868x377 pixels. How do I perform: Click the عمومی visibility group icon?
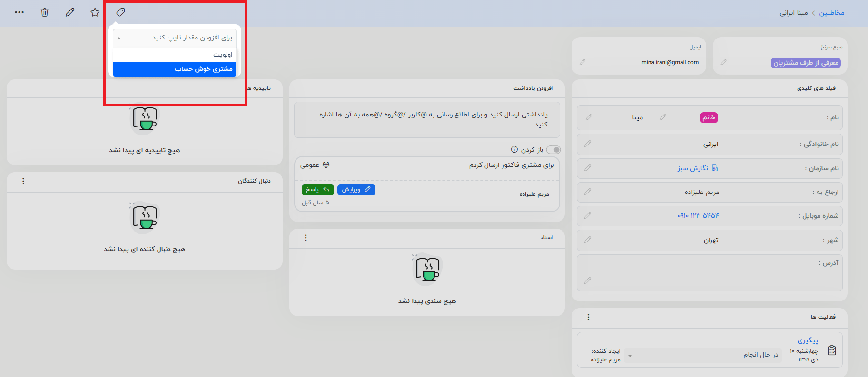pos(326,165)
